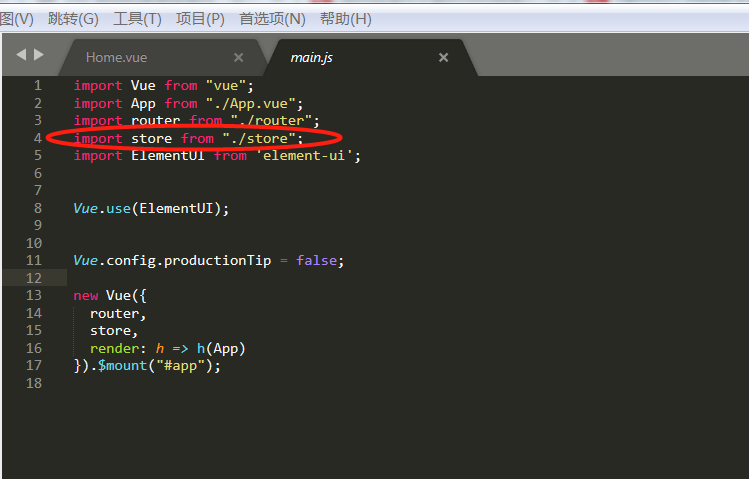Click router, on line 14
Image resolution: width=749 pixels, height=479 pixels.
point(118,314)
